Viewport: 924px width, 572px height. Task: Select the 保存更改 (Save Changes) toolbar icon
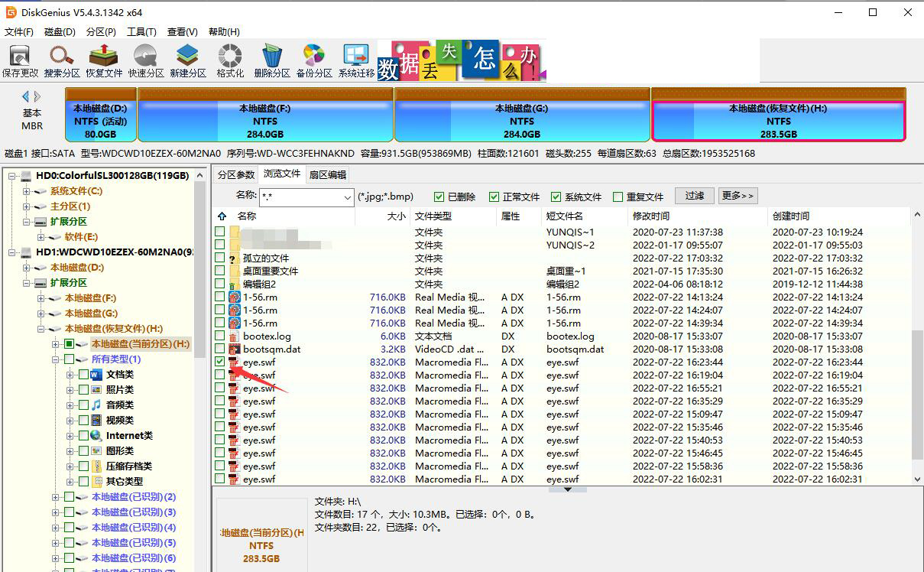(21, 60)
